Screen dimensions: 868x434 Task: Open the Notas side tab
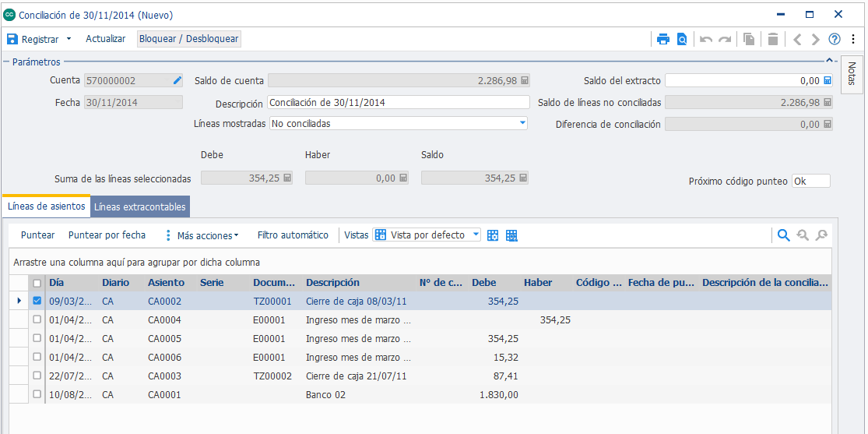click(852, 75)
